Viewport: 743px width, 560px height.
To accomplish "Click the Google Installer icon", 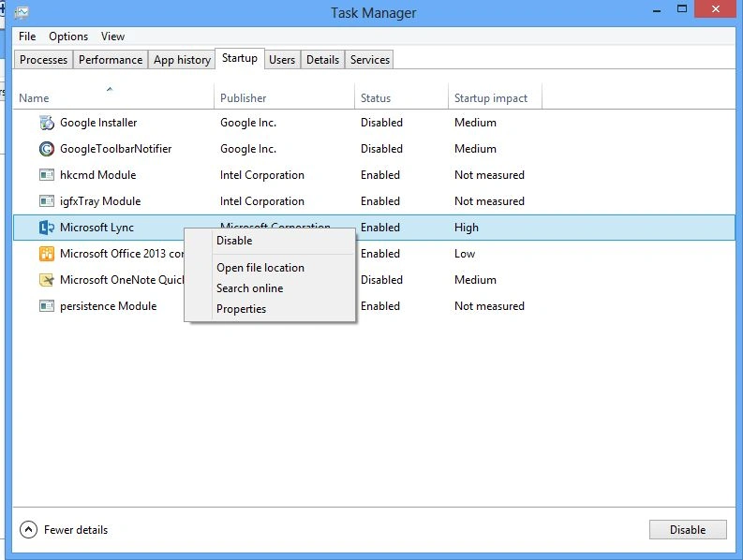I will [x=47, y=123].
